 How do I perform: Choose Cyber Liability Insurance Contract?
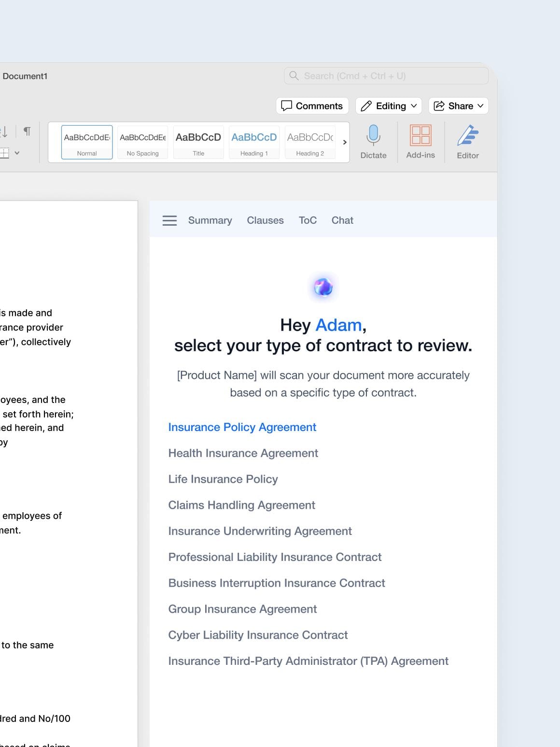(258, 635)
